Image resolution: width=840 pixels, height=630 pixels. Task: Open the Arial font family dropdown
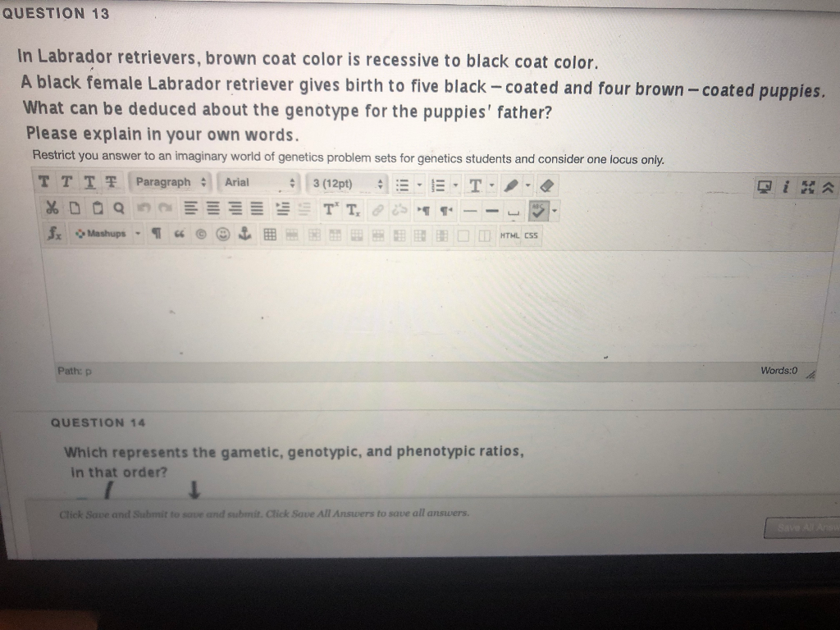(254, 184)
